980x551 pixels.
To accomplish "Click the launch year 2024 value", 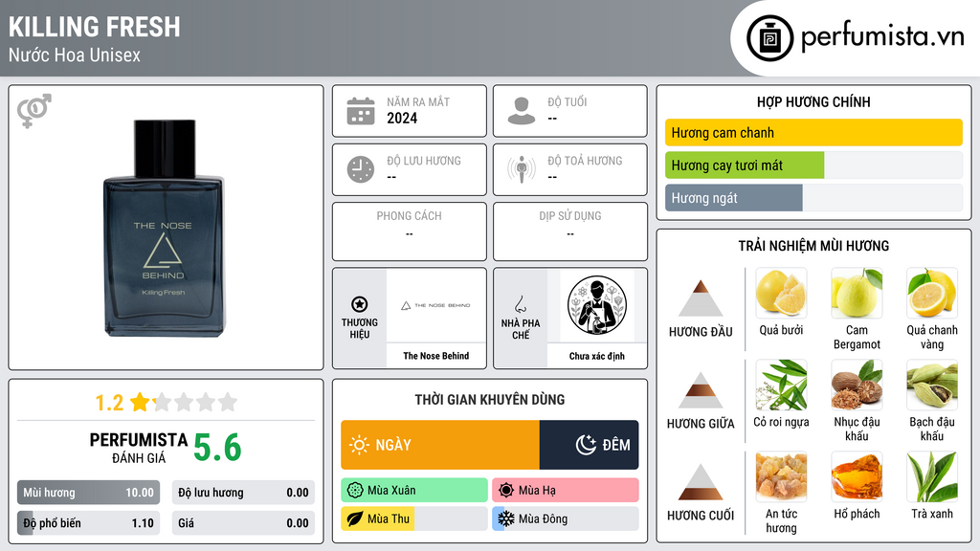I will [402, 118].
